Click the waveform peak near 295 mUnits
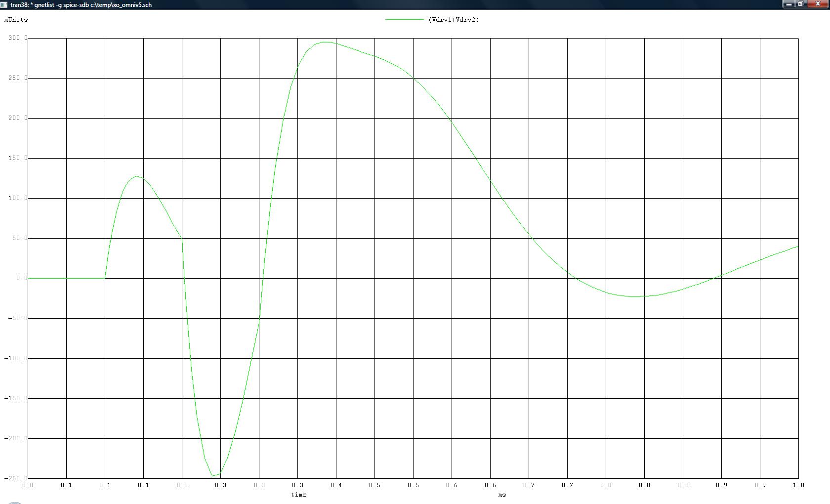 point(325,42)
